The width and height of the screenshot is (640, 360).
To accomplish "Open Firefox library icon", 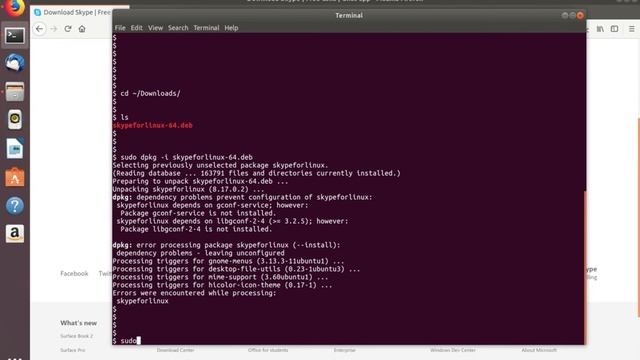I will click(600, 29).
